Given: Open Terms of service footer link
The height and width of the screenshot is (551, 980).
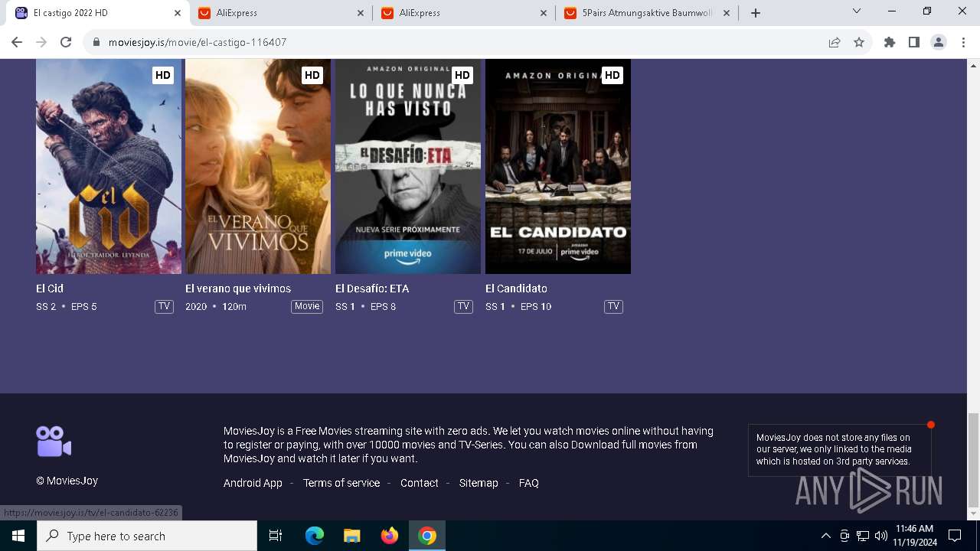Looking at the screenshot, I should click(341, 483).
